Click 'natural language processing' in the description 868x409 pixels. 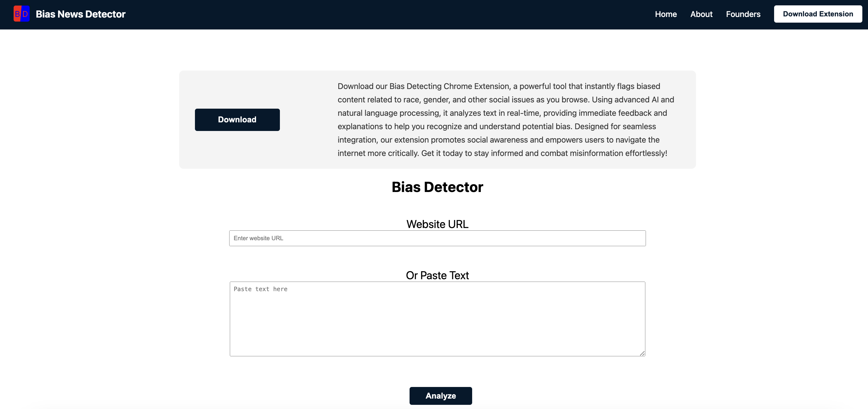[388, 113]
